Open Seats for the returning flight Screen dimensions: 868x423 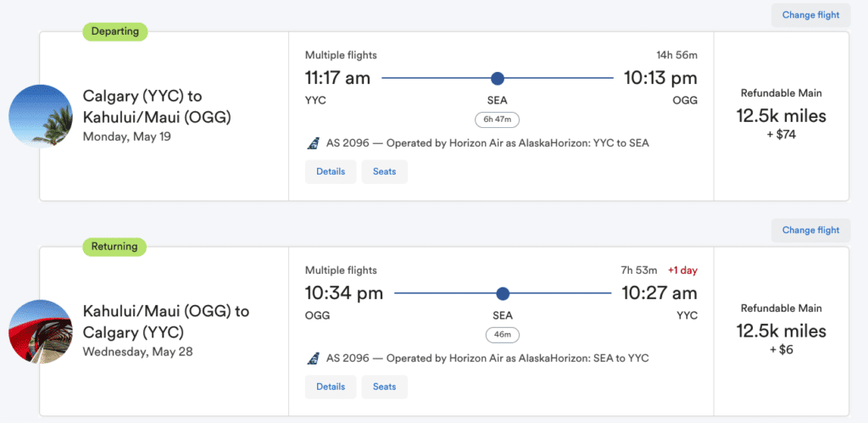(x=384, y=387)
